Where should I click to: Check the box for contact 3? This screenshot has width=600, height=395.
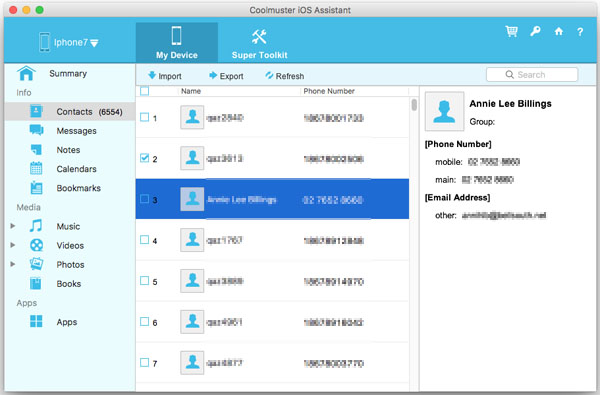pyautogui.click(x=144, y=199)
